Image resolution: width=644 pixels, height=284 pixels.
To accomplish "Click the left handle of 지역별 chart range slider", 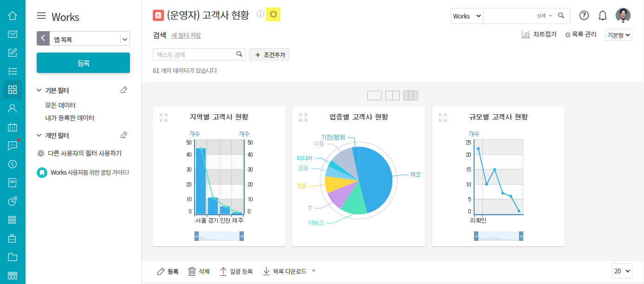I will click(197, 237).
